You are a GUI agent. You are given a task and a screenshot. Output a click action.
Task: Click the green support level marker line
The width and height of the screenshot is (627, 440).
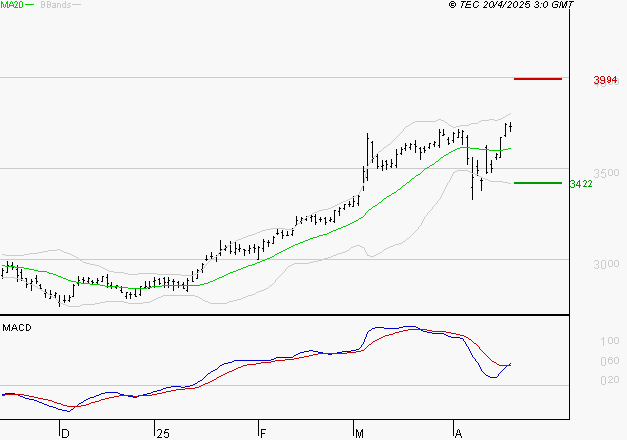pos(538,183)
